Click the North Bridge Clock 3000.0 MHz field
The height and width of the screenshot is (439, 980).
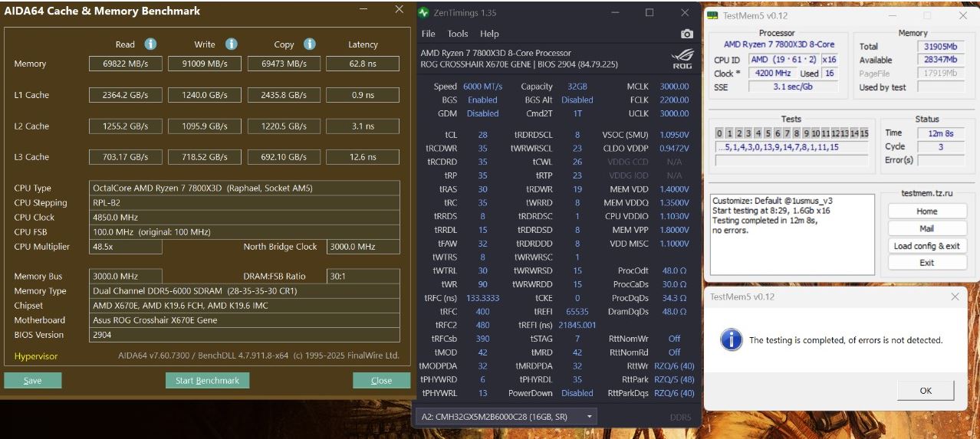(363, 247)
